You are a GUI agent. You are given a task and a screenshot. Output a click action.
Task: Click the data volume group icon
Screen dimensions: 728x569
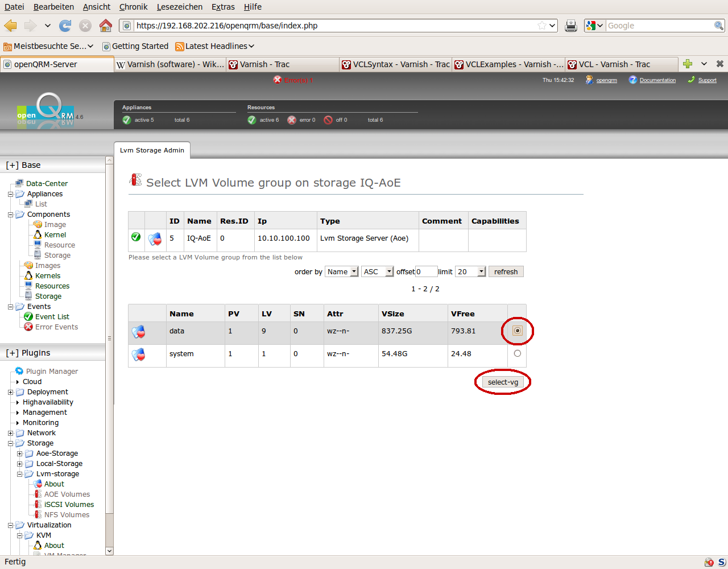(x=138, y=331)
